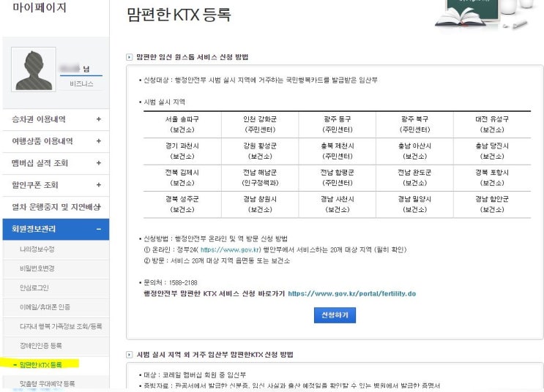Click the 전남 완도군 table cell

(414, 178)
